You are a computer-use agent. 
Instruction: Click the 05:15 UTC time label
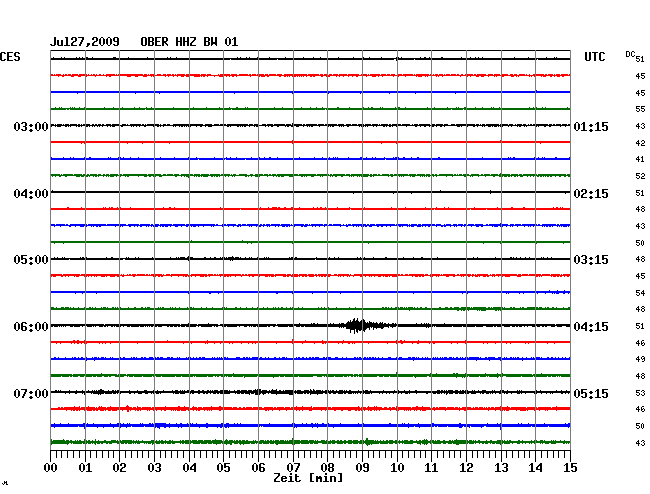pos(591,393)
